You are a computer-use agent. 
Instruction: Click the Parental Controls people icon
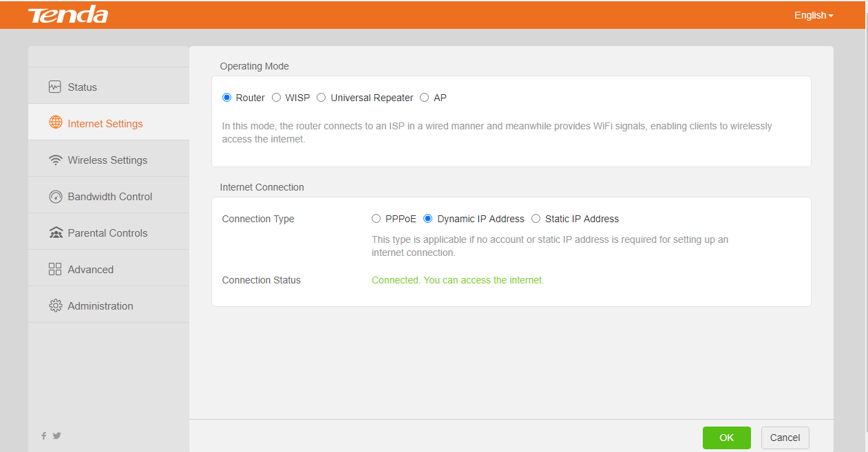click(56, 233)
